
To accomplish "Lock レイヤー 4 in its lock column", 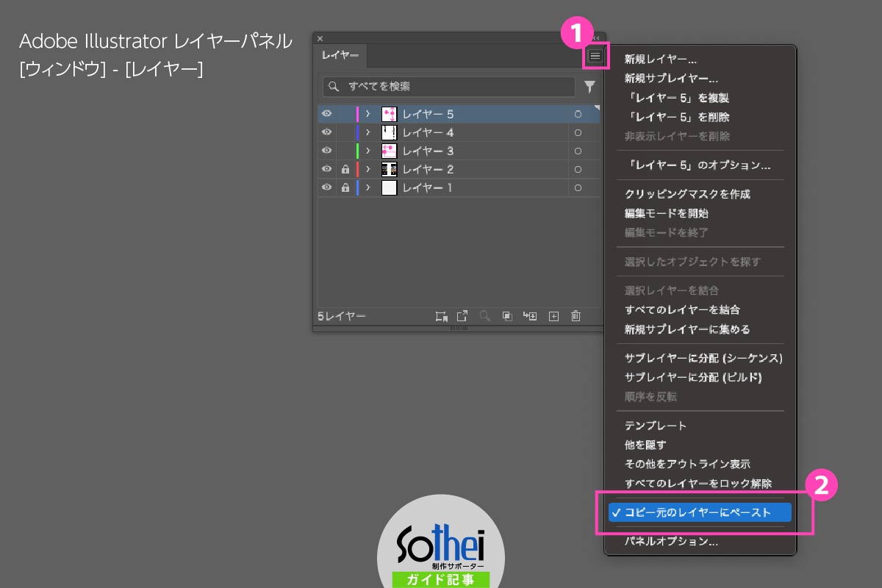I will point(345,132).
